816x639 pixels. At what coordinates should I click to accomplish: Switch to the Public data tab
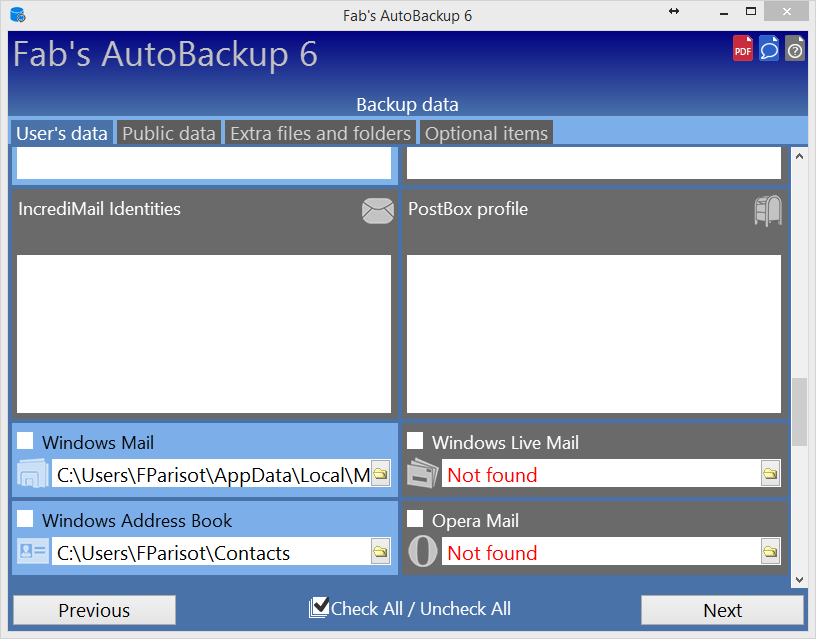tap(169, 133)
